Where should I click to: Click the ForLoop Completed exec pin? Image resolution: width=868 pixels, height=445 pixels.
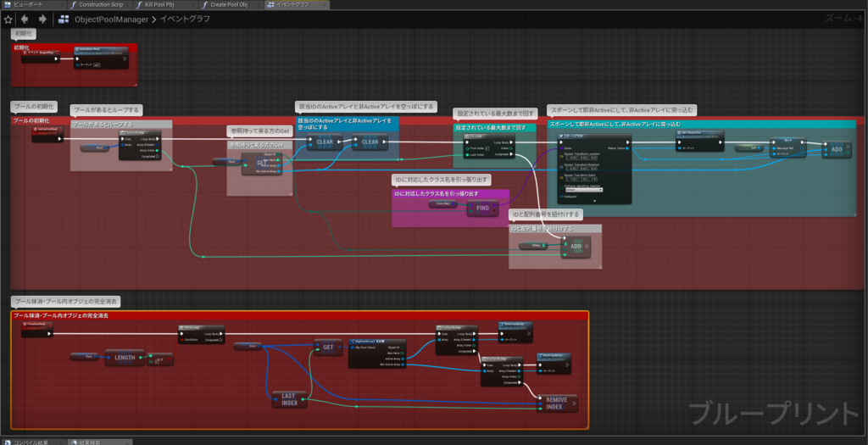point(511,154)
